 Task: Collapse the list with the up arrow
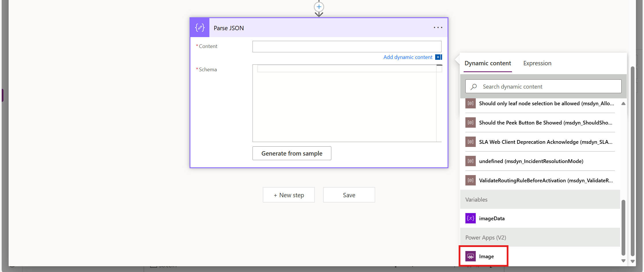point(623,104)
